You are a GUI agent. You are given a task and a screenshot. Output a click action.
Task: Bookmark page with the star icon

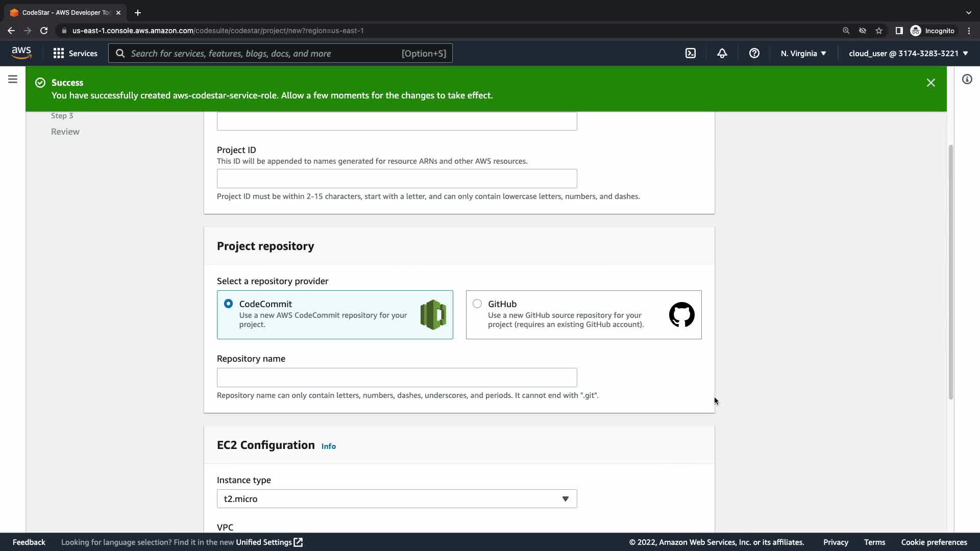coord(878,31)
